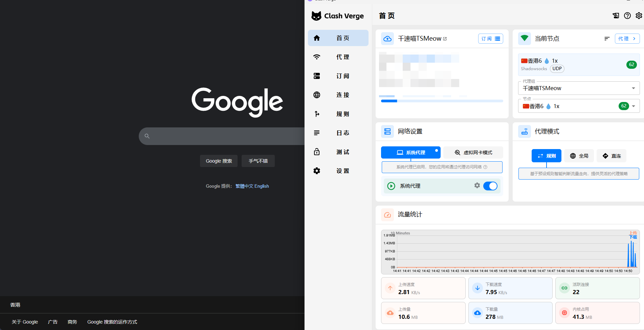Click the 下载量 cloud download icon
Screen dimensions: 644x330
tap(478, 313)
